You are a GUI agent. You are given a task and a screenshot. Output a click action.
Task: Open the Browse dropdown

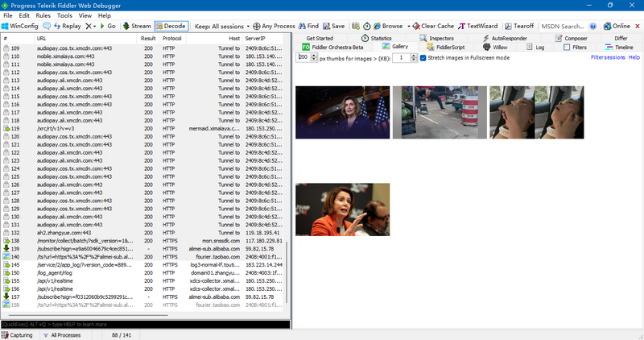click(392, 26)
